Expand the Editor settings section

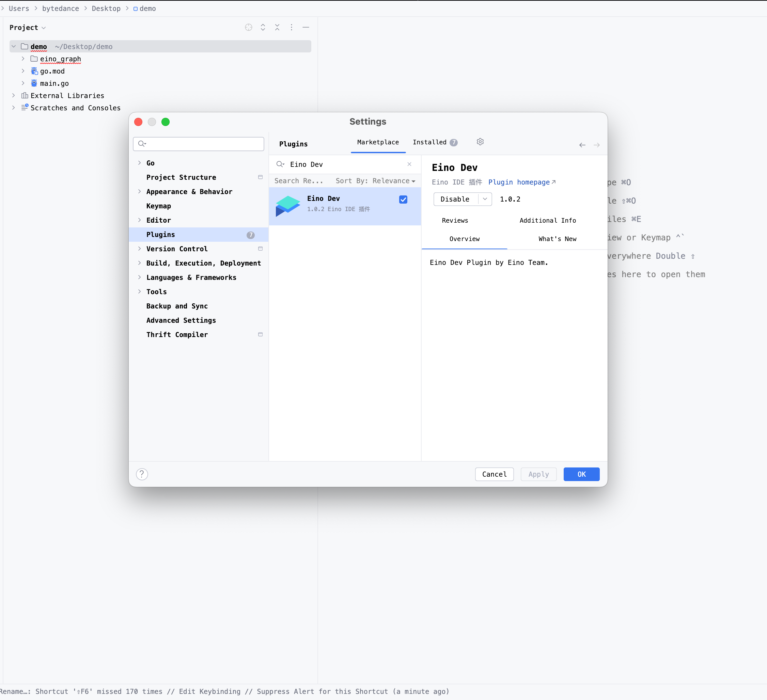coord(140,220)
